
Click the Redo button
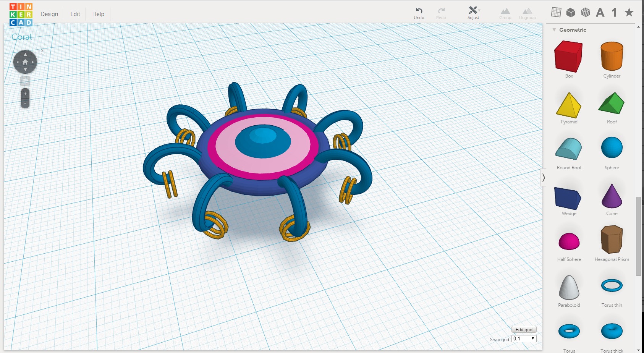point(441,13)
